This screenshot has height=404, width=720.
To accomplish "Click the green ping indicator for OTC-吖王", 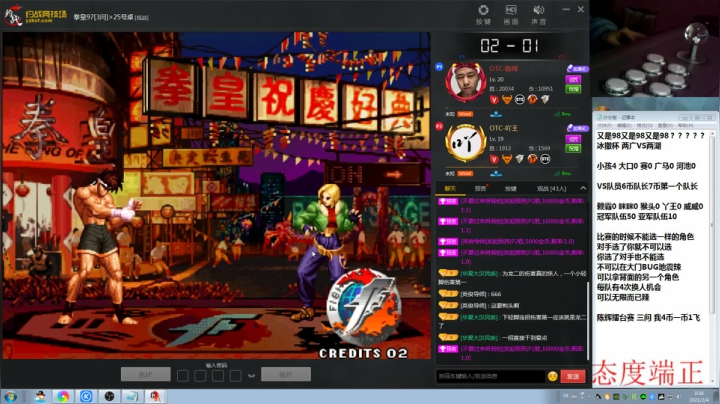I will tap(562, 174).
